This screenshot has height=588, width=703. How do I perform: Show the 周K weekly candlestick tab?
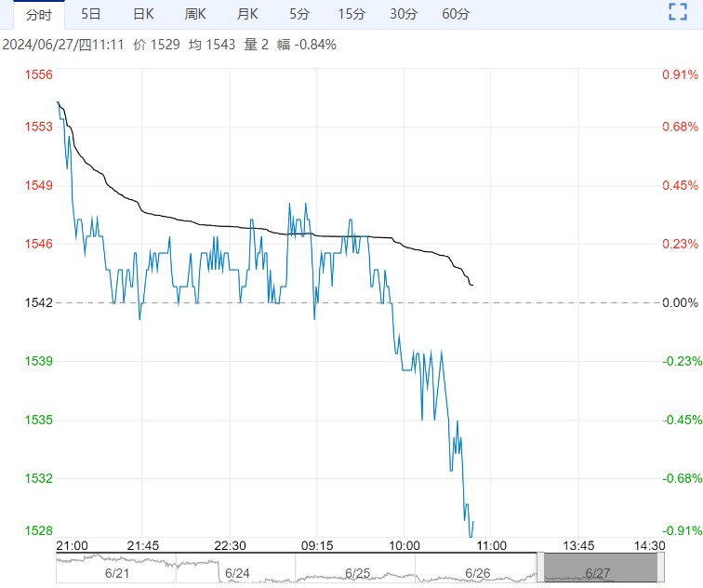tap(195, 14)
